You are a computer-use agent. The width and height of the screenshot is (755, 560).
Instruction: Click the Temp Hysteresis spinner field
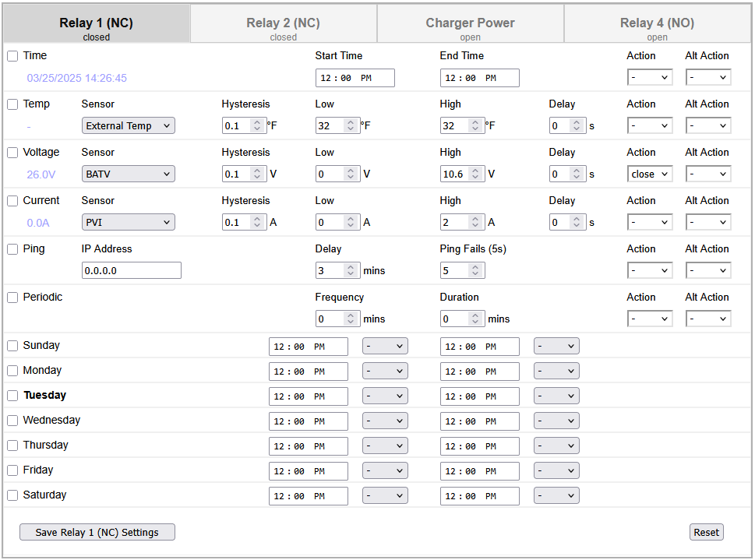click(244, 125)
